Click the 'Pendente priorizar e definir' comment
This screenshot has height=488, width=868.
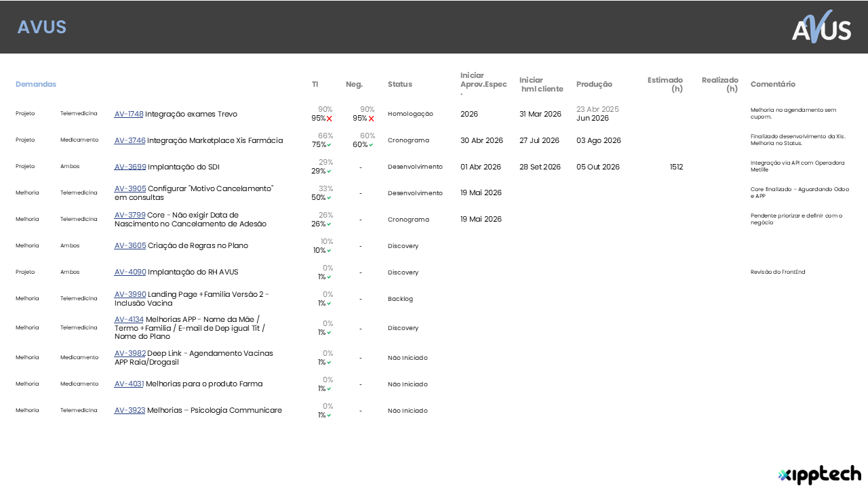pos(797,219)
